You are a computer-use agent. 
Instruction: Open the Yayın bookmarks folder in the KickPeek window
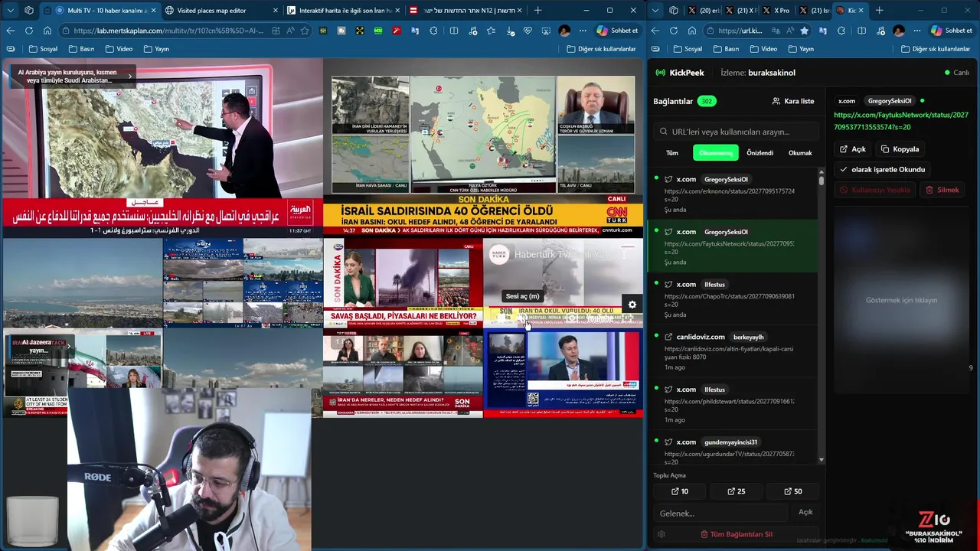(800, 49)
